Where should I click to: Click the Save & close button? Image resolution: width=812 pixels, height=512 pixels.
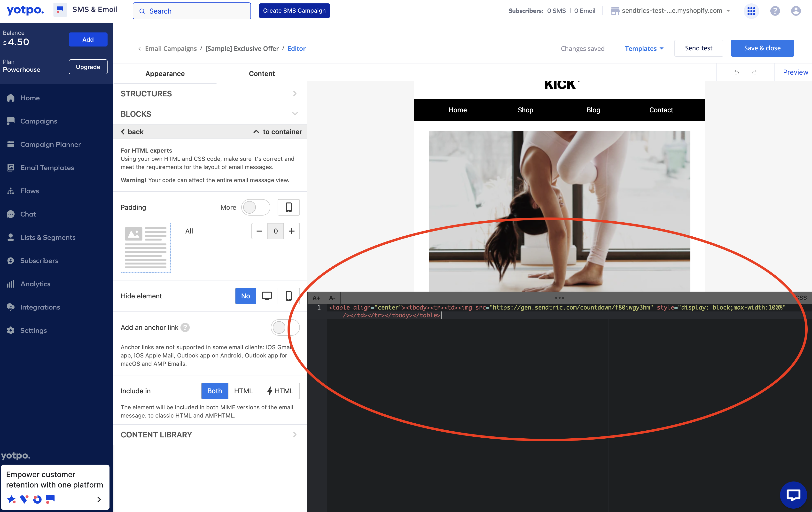(762, 48)
